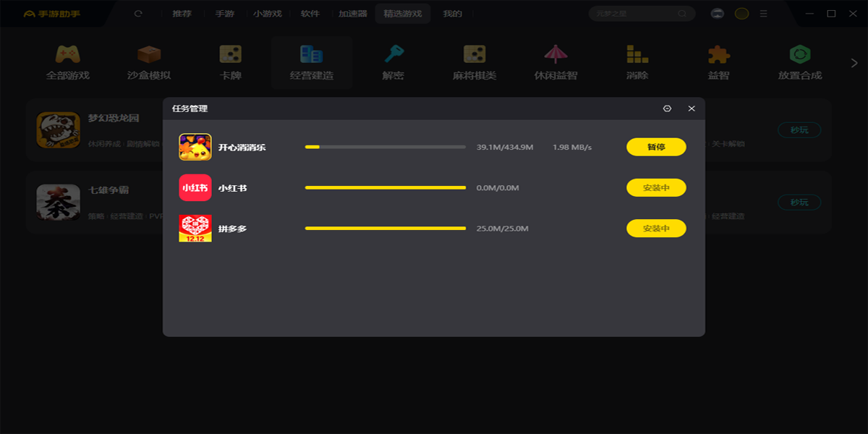This screenshot has height=434, width=868.
Task: Expand more categories with right chevron
Action: click(x=854, y=64)
